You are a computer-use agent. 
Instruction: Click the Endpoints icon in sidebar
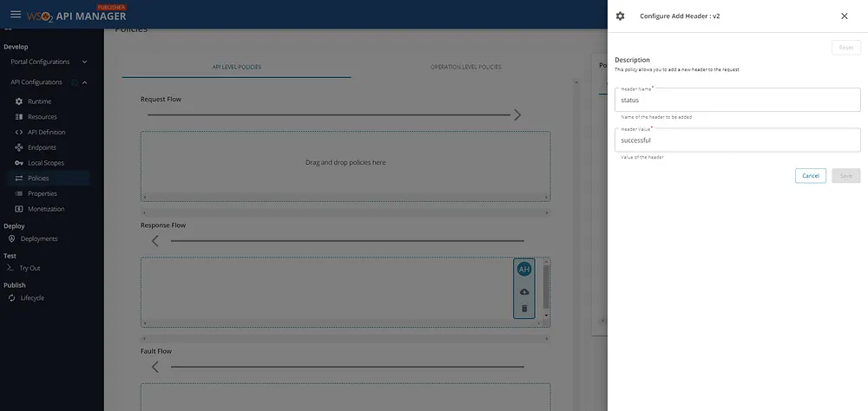pyautogui.click(x=19, y=147)
